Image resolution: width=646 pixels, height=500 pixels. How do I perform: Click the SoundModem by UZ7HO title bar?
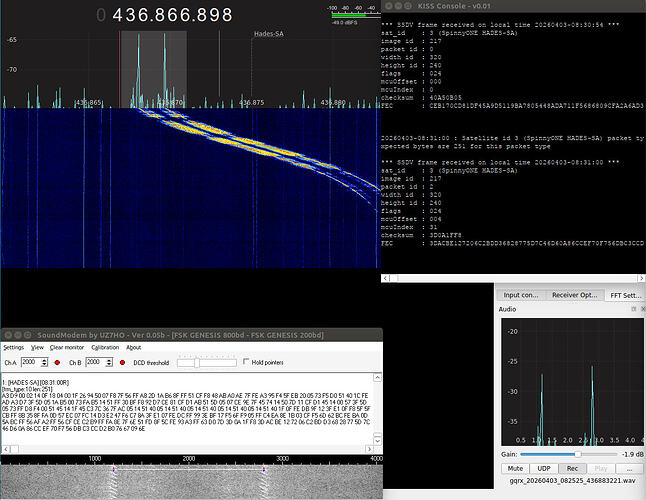pos(192,335)
